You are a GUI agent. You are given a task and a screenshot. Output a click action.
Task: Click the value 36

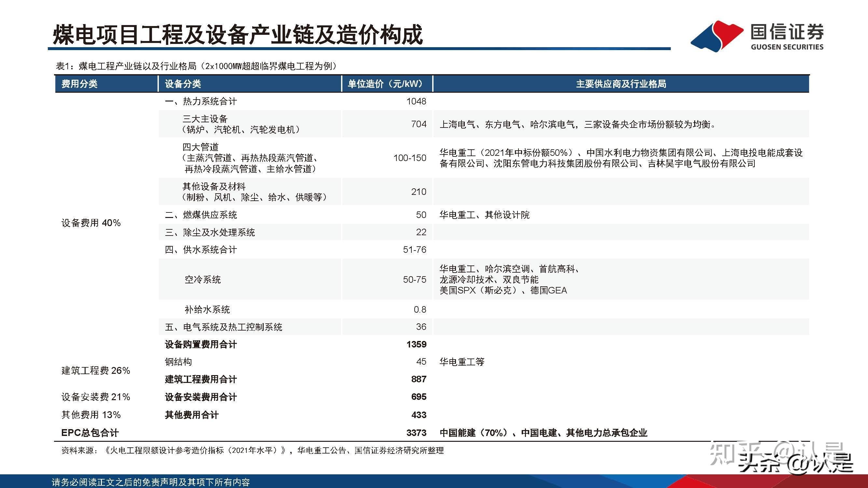click(421, 327)
